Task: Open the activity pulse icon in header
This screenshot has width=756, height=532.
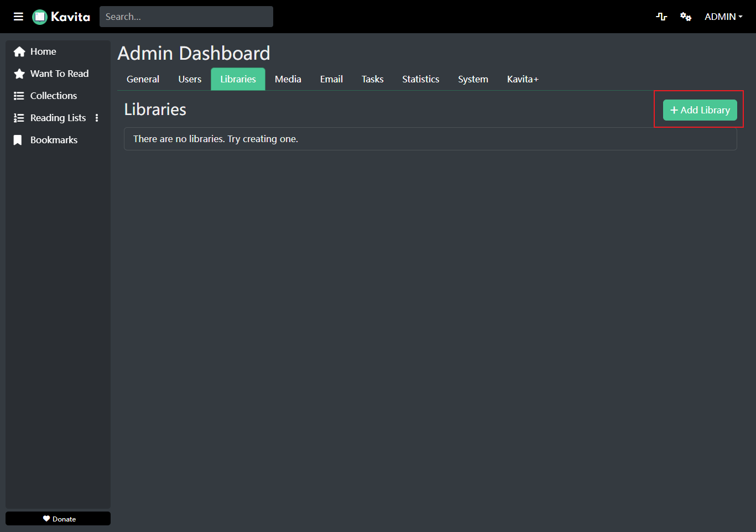Action: [661, 17]
